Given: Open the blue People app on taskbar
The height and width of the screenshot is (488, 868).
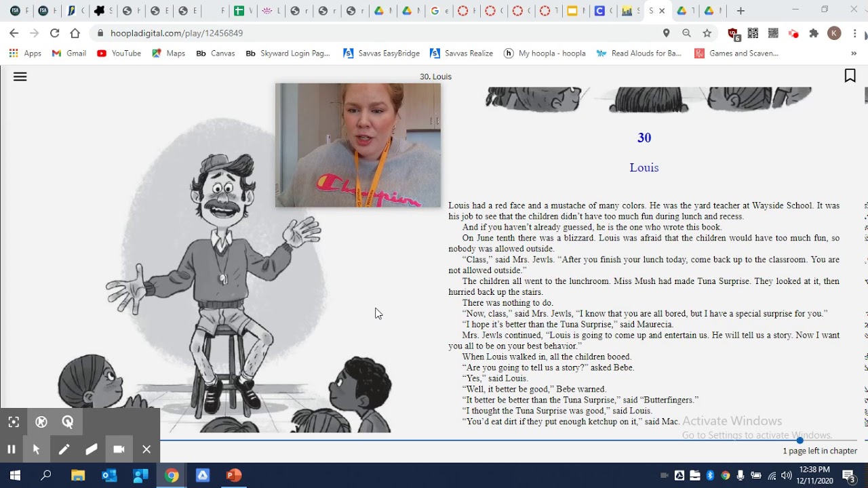Looking at the screenshot, I should (x=140, y=475).
